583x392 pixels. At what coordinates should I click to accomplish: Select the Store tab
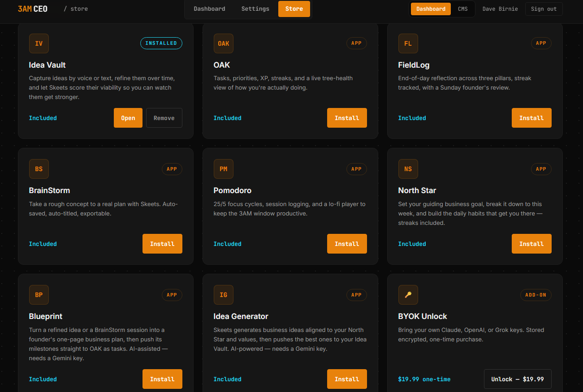pos(294,9)
